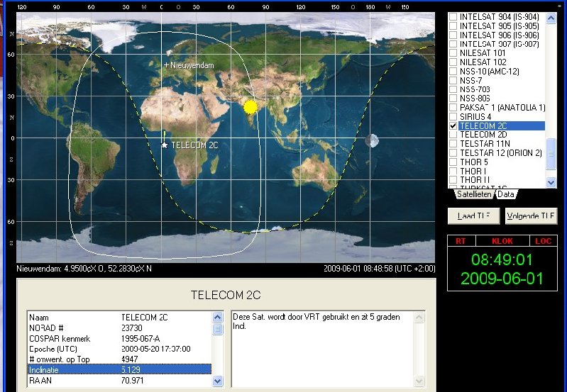Enable the TELSTAR 11N checkbox
The image size is (567, 392).
click(453, 143)
